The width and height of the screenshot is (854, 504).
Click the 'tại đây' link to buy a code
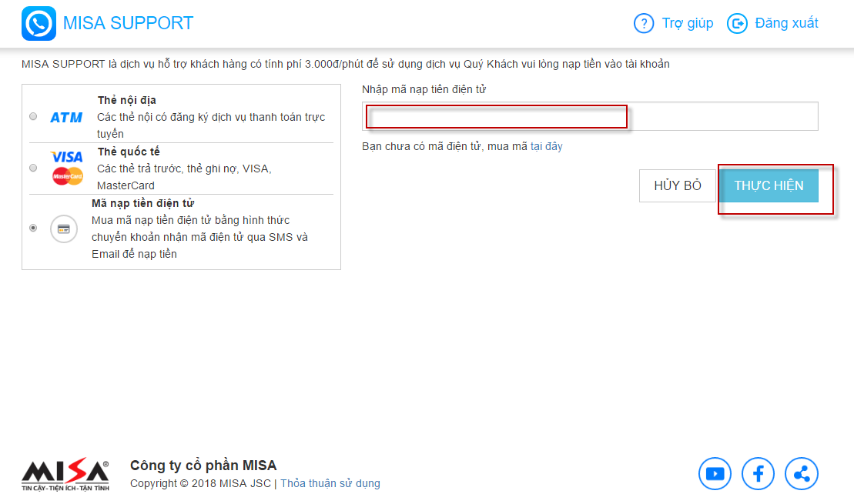[546, 146]
